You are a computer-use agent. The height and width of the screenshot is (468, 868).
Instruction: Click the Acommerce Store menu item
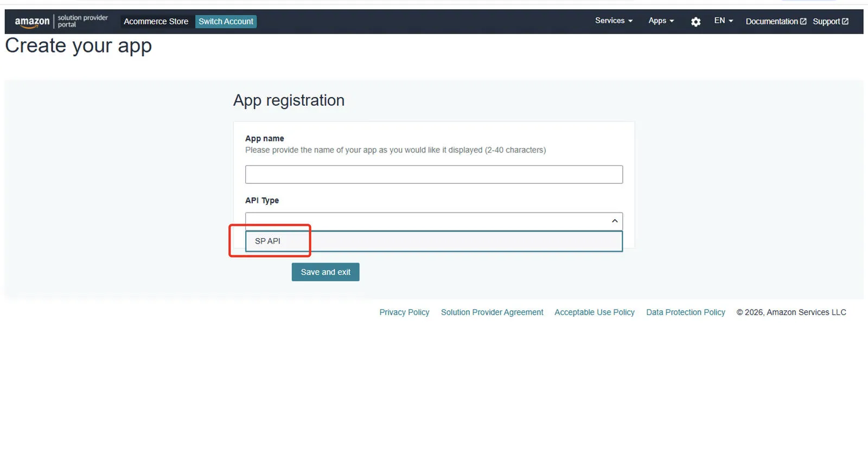pyautogui.click(x=156, y=21)
